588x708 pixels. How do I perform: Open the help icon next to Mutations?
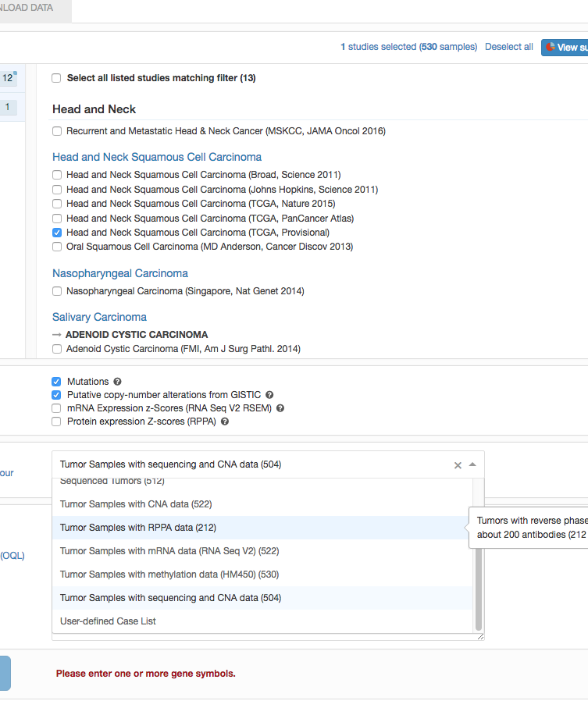[116, 382]
